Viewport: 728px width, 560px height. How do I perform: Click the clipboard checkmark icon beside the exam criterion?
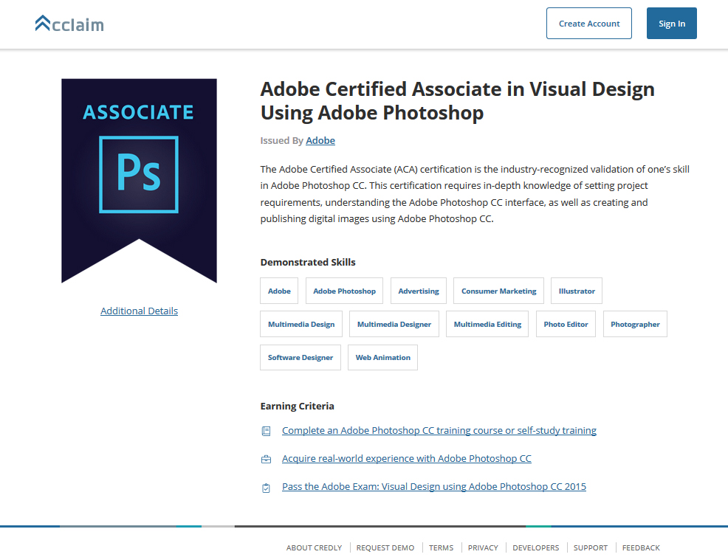[266, 487]
